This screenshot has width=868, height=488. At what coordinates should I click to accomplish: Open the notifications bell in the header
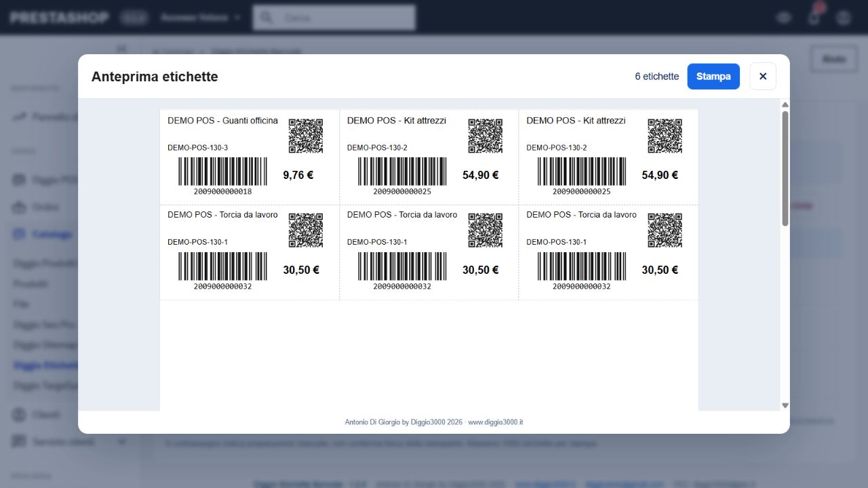[814, 18]
